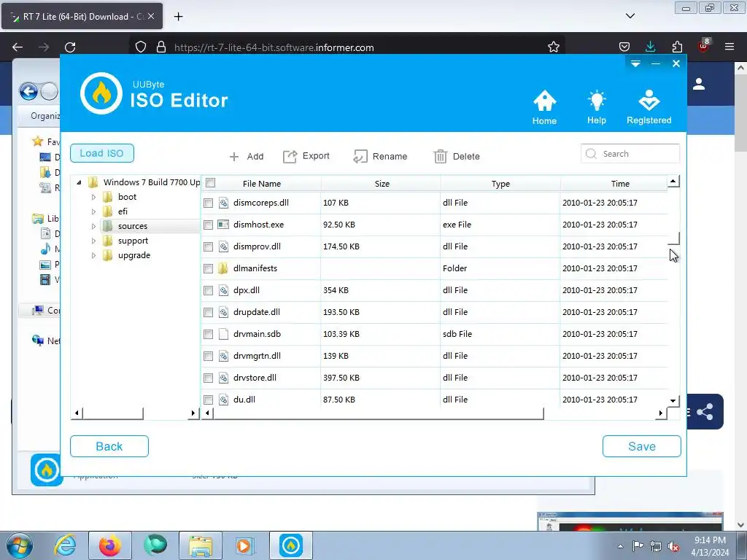Click the drvmain.sdb file icon

click(x=223, y=334)
